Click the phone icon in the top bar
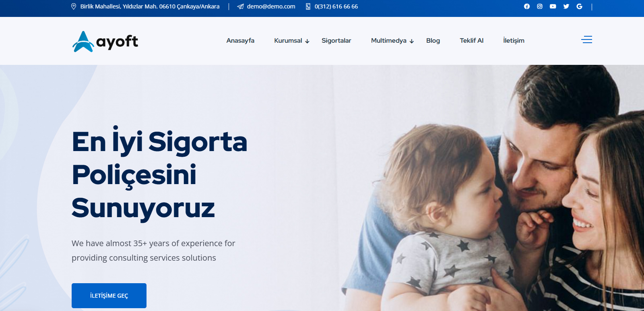The width and height of the screenshot is (644, 311). click(x=308, y=6)
